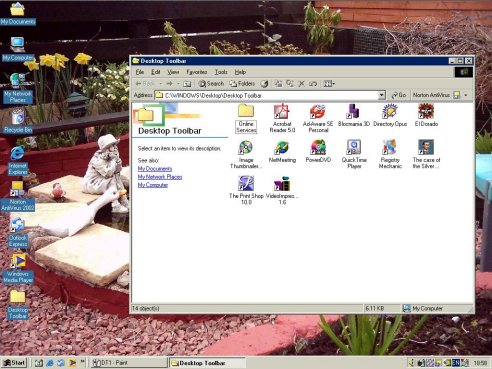Open the View menu

[x=173, y=72]
